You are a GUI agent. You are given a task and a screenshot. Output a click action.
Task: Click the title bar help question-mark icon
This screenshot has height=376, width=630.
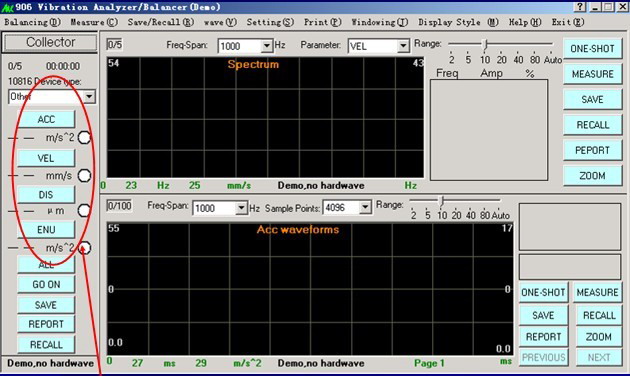(x=580, y=7)
